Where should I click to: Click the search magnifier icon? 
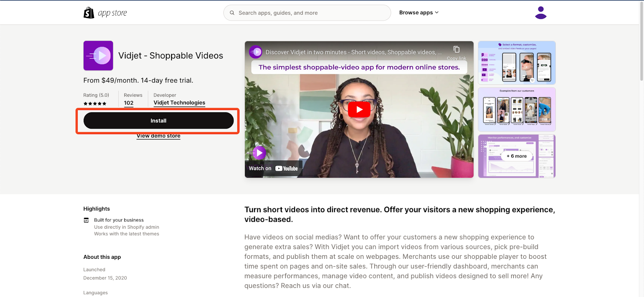coord(232,13)
